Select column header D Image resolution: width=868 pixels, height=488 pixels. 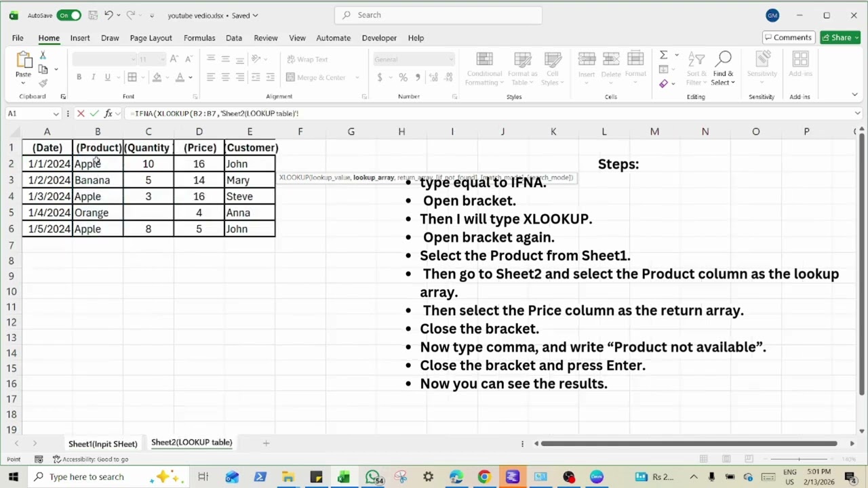(x=199, y=131)
